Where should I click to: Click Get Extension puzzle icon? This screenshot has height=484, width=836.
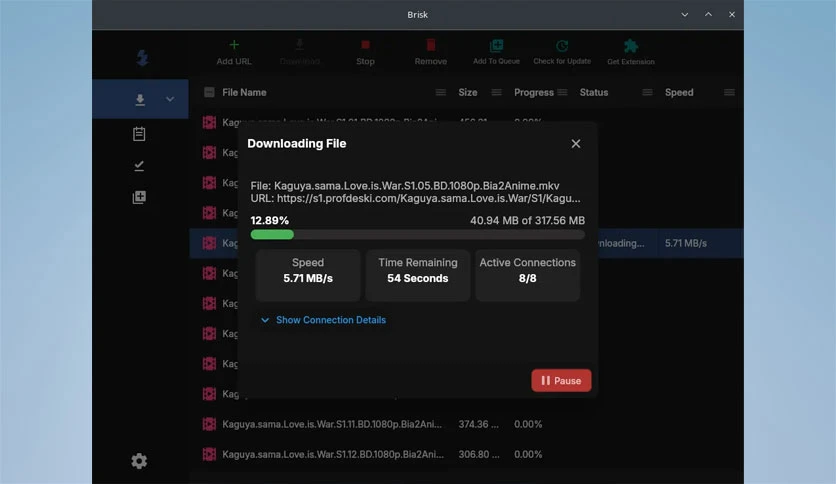631,46
